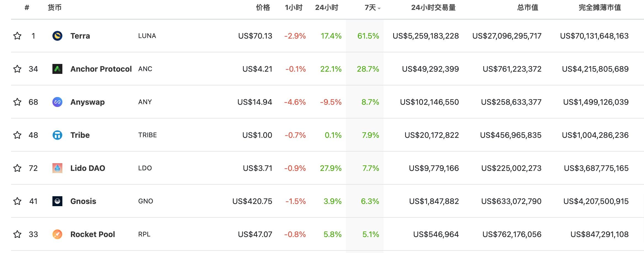The height and width of the screenshot is (253, 644).
Task: Click the Tribe name link
Action: (x=80, y=135)
